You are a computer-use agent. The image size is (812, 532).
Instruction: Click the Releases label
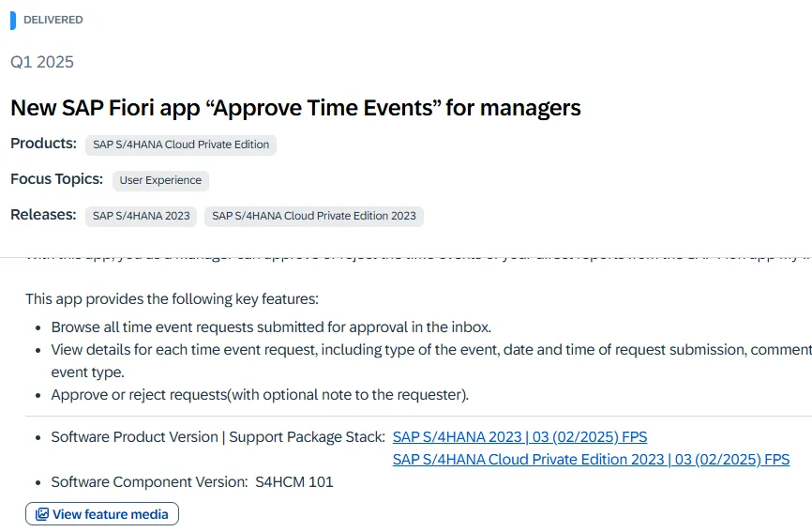(x=43, y=215)
